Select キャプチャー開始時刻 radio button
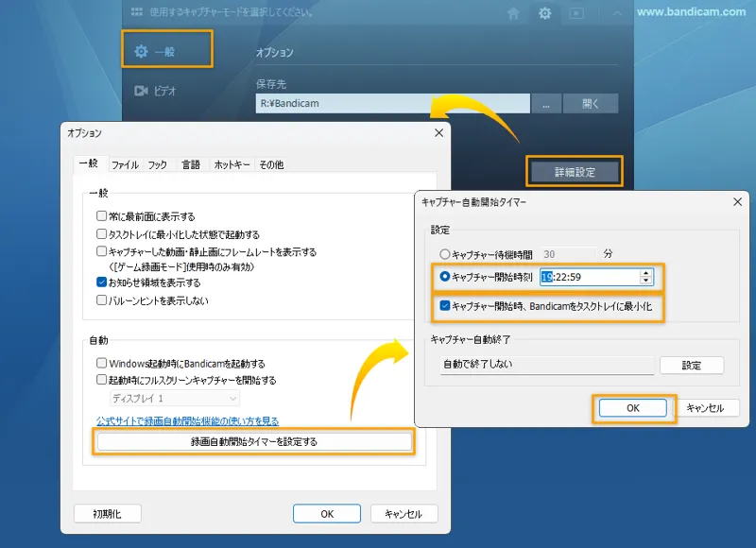Image resolution: width=756 pixels, height=548 pixels. click(444, 277)
